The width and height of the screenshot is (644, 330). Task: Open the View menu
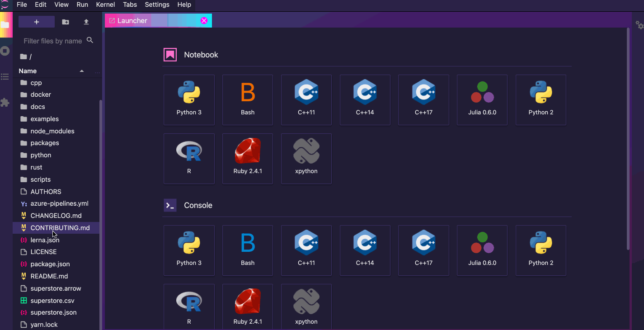click(61, 5)
